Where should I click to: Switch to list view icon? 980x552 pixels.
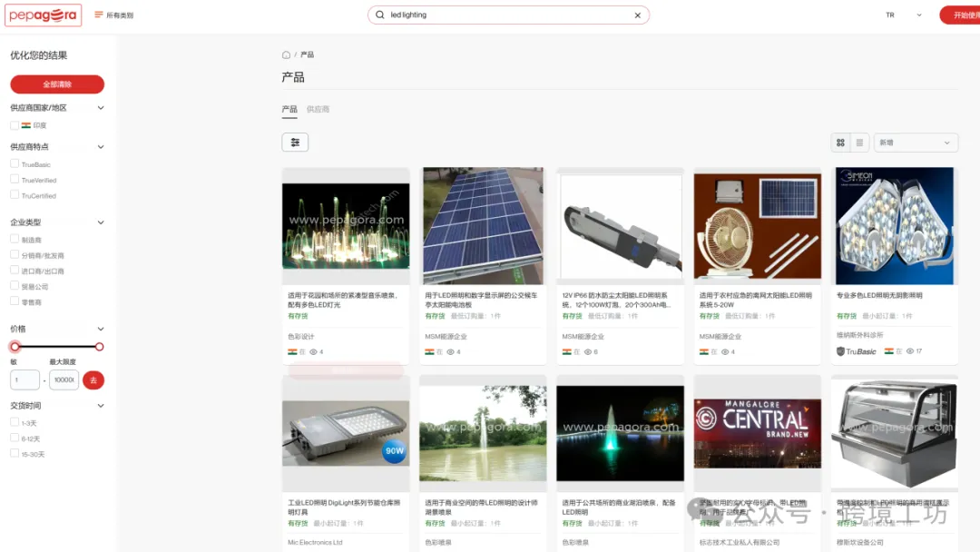[858, 143]
